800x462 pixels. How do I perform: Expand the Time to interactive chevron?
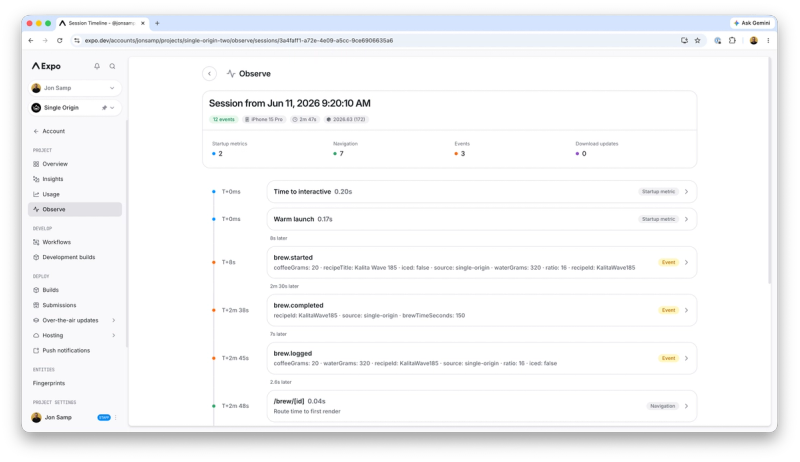coord(686,192)
